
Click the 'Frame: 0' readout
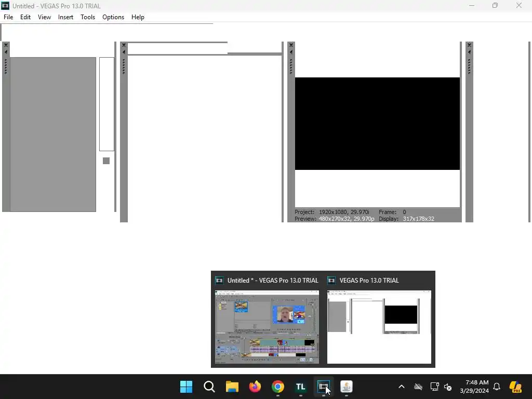[x=392, y=212]
